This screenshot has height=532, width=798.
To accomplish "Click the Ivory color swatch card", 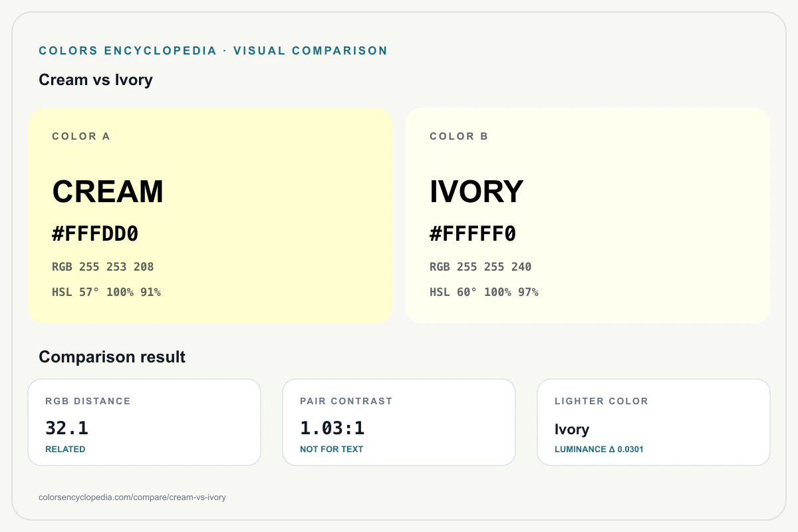I will (x=588, y=215).
